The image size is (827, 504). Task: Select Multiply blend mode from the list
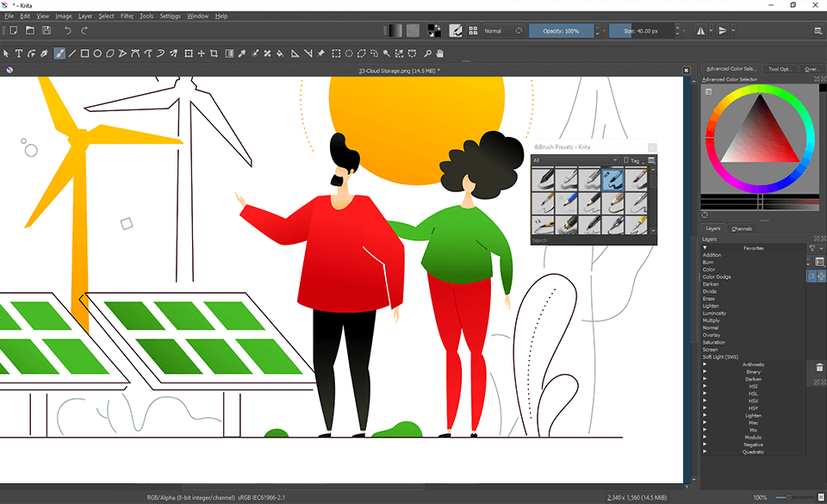[x=711, y=320]
